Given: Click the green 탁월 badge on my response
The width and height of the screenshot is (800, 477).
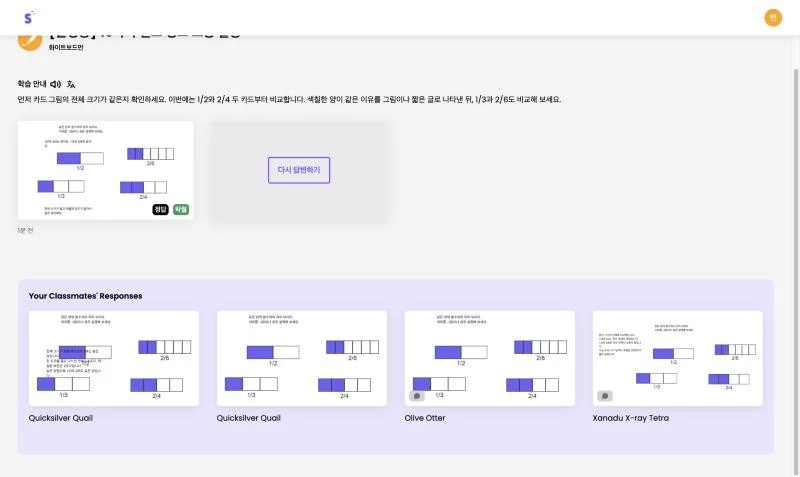Looking at the screenshot, I should point(181,209).
